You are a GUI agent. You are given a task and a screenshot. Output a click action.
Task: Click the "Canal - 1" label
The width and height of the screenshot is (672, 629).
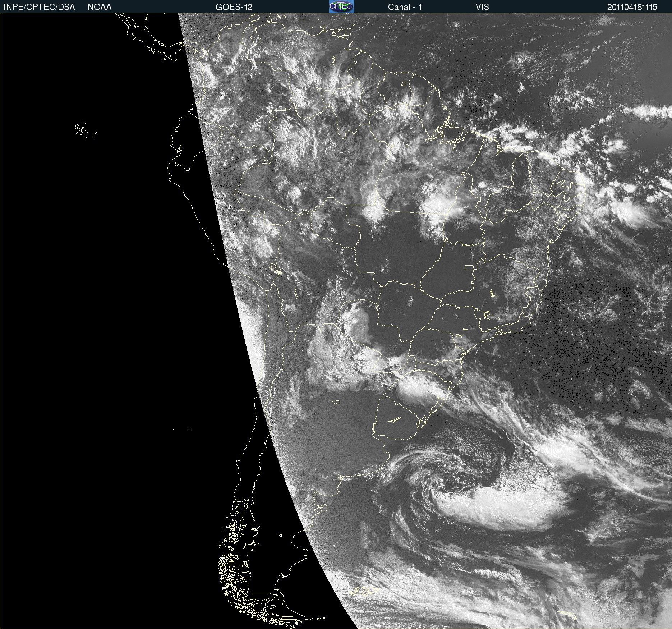point(405,7)
